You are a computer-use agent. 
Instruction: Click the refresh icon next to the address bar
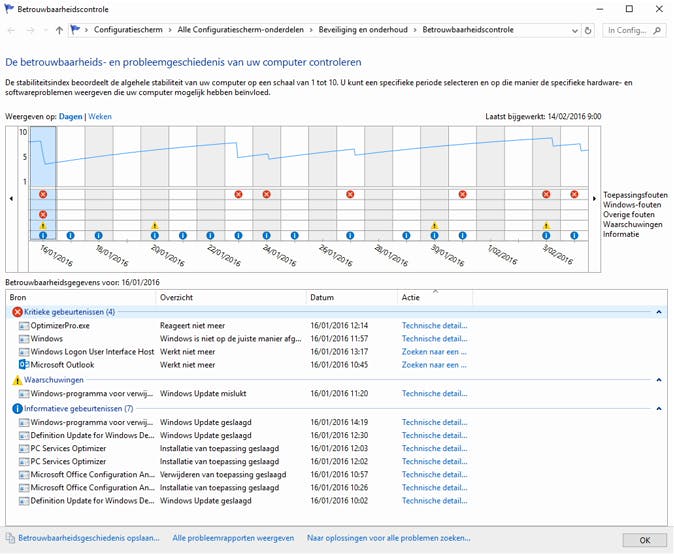(588, 31)
